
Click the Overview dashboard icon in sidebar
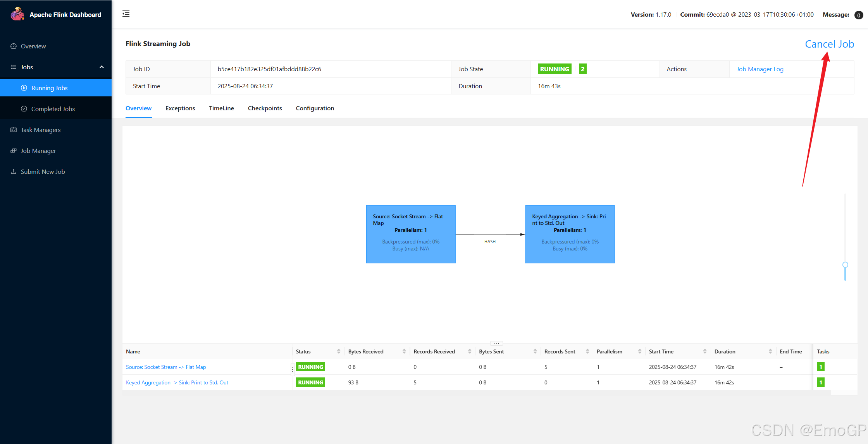pyautogui.click(x=14, y=46)
